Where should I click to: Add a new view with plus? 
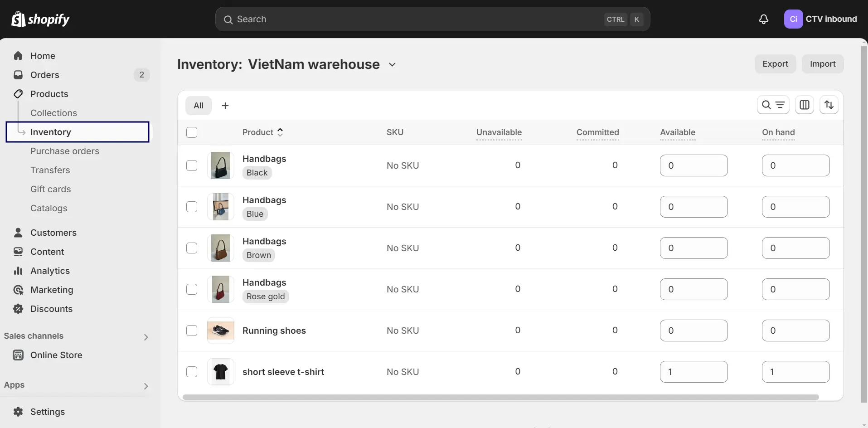[225, 106]
